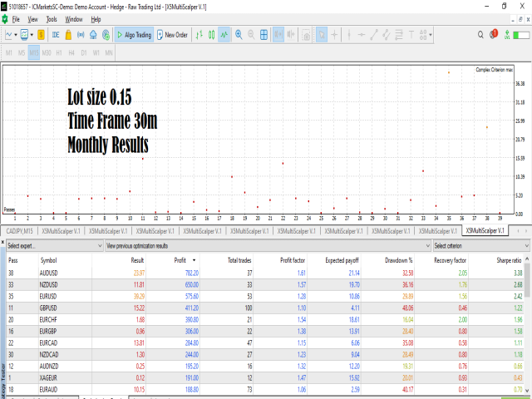Sort by the Sharpe ratio column header
Viewport: 532px width, 399px height.
click(509, 260)
